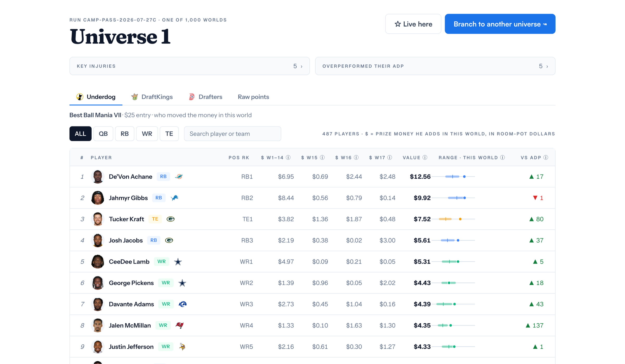Click the Dolphins logo in De'Von Achane's row
625x364 pixels.
[179, 177]
